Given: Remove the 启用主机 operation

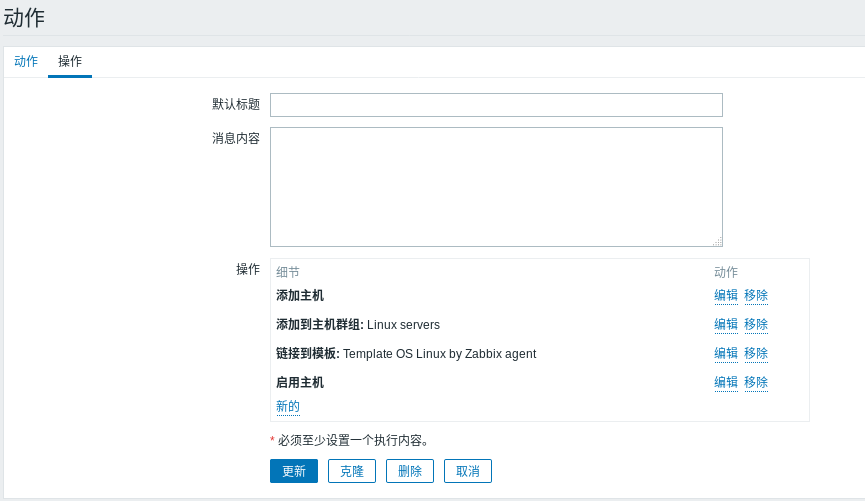Looking at the screenshot, I should 756,382.
